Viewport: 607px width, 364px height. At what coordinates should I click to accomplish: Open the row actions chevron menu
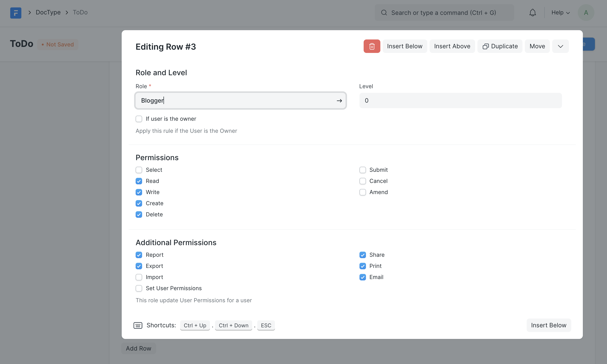(561, 46)
